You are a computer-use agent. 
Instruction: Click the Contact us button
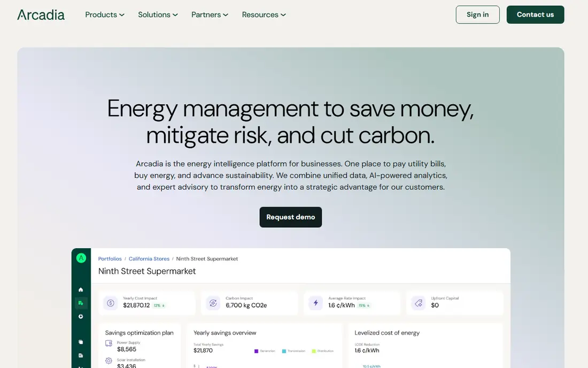coord(535,14)
